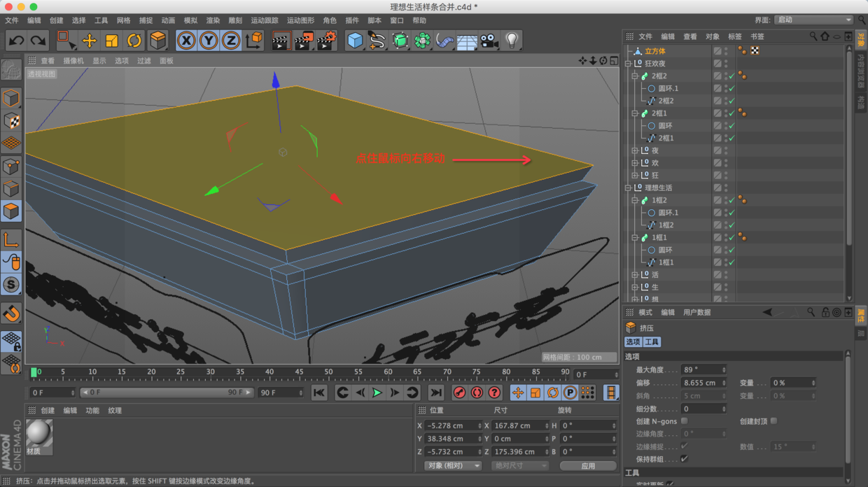Click the 应用 apply button
Image resolution: width=868 pixels, height=487 pixels.
(588, 466)
